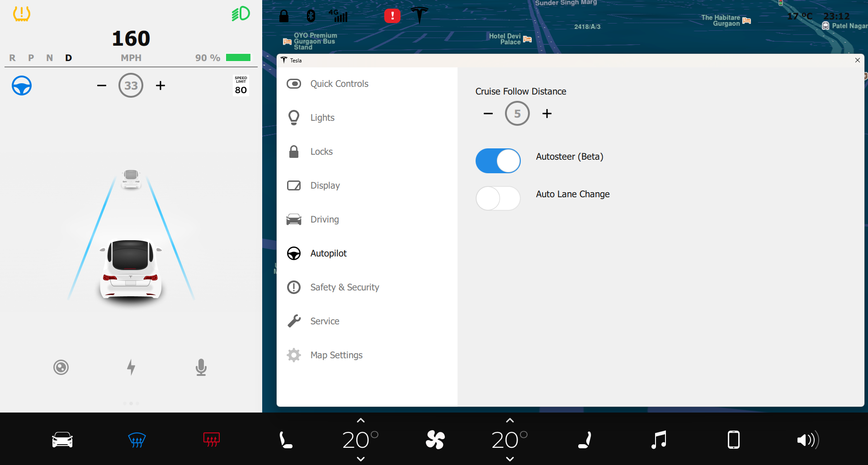Open the music media player
The image size is (868, 465).
coord(659,440)
